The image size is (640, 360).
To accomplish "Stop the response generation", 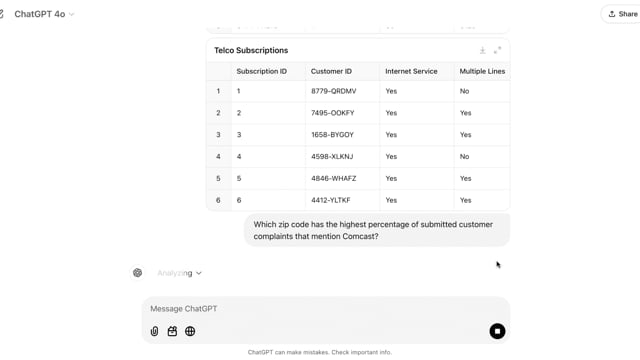I will [x=497, y=331].
